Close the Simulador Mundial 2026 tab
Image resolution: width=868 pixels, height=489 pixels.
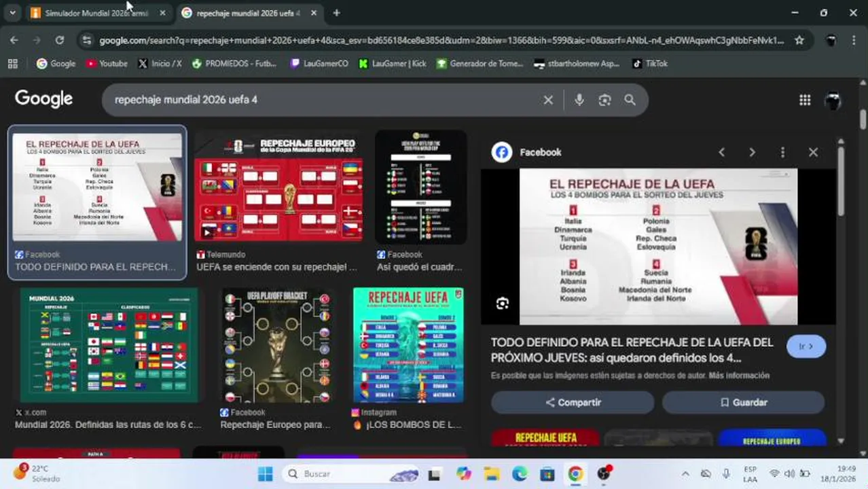pos(162,13)
